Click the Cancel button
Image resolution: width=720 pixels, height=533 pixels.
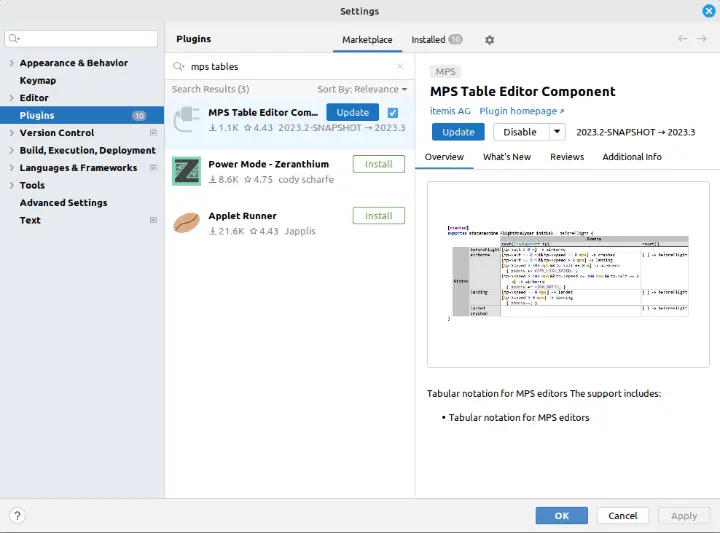click(x=623, y=516)
